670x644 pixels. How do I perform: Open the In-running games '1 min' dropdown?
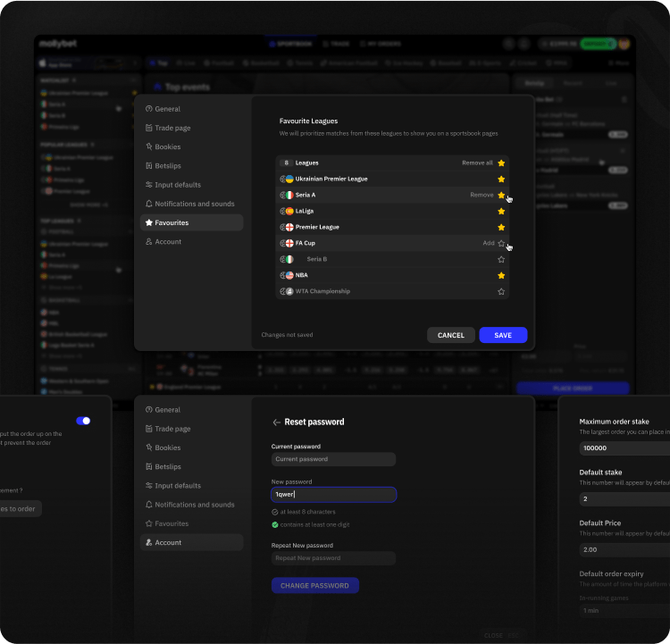625,610
